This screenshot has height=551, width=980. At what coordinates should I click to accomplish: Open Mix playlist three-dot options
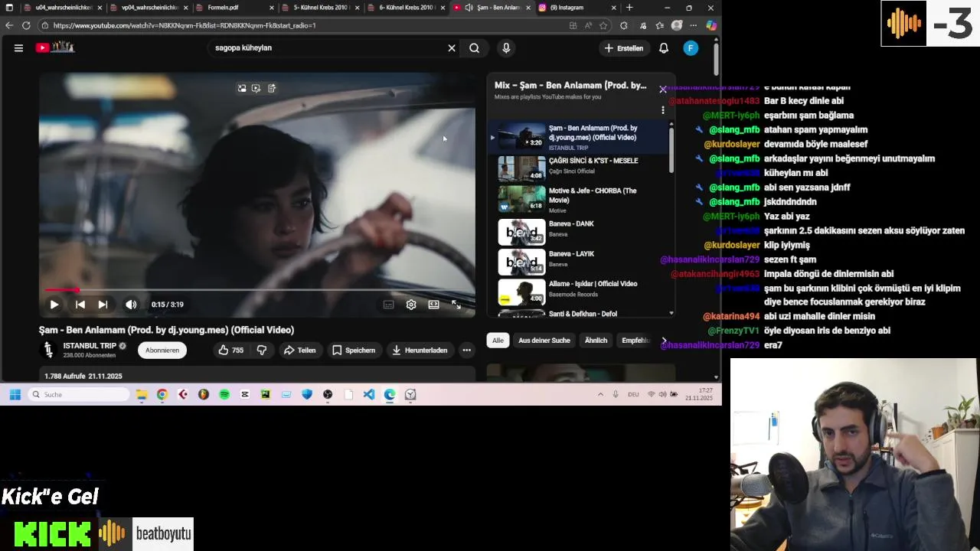(663, 110)
